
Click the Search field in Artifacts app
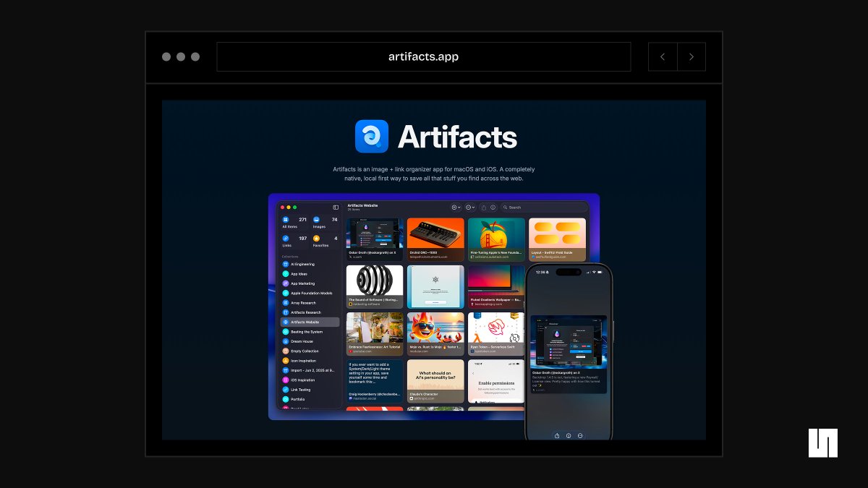[x=543, y=207]
